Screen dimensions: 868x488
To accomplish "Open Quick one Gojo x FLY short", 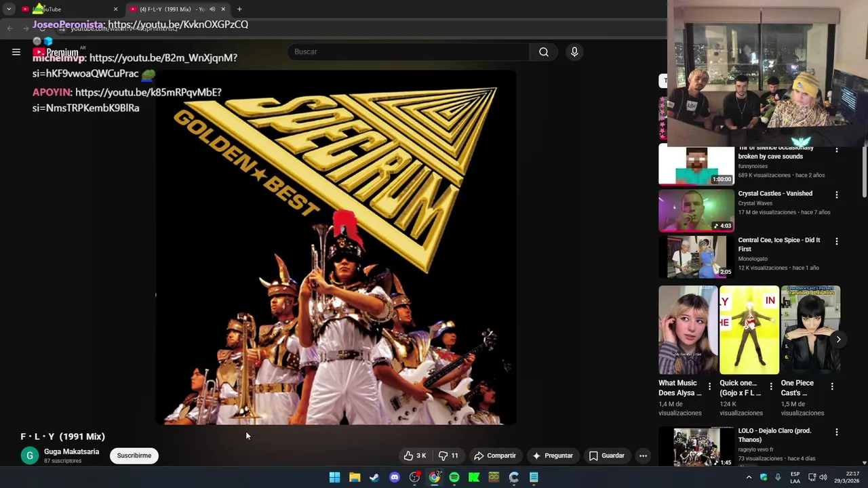I will click(749, 330).
